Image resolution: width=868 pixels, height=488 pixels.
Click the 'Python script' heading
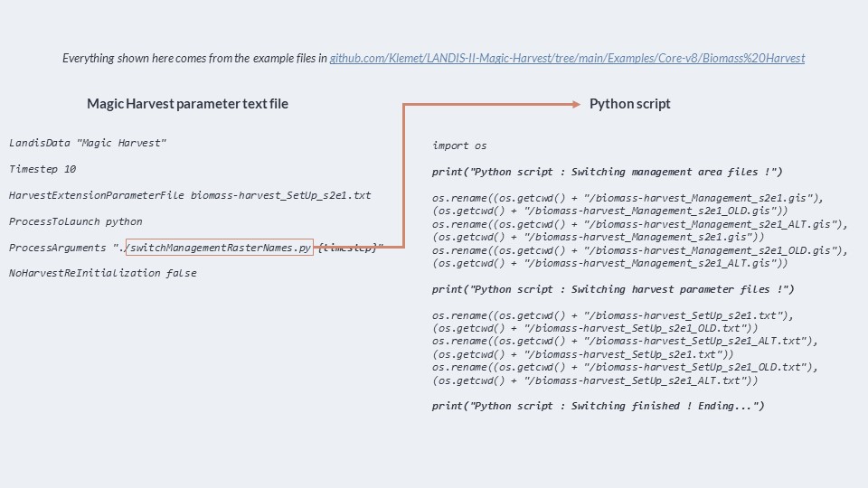point(629,104)
